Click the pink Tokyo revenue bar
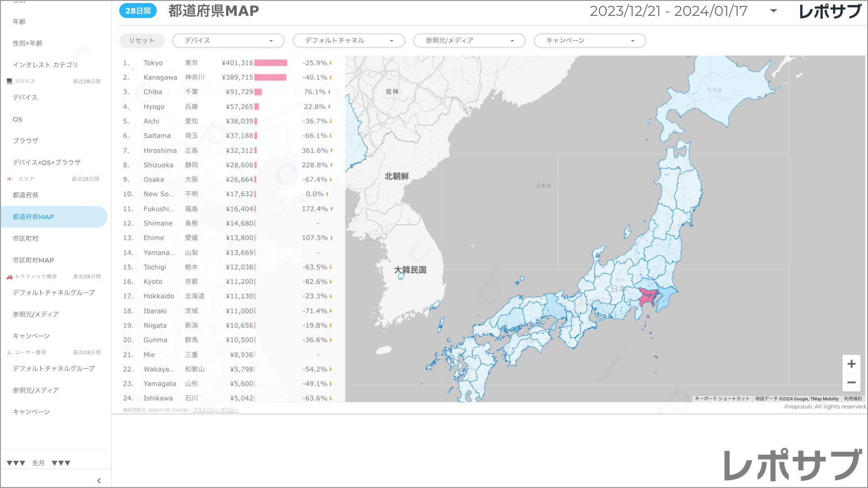This screenshot has height=488, width=868. coord(271,63)
